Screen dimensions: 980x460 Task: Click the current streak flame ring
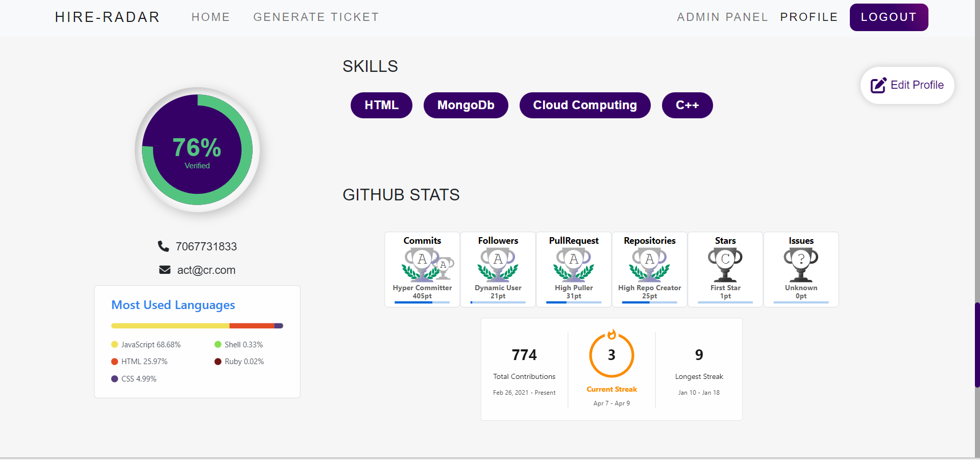pos(611,355)
